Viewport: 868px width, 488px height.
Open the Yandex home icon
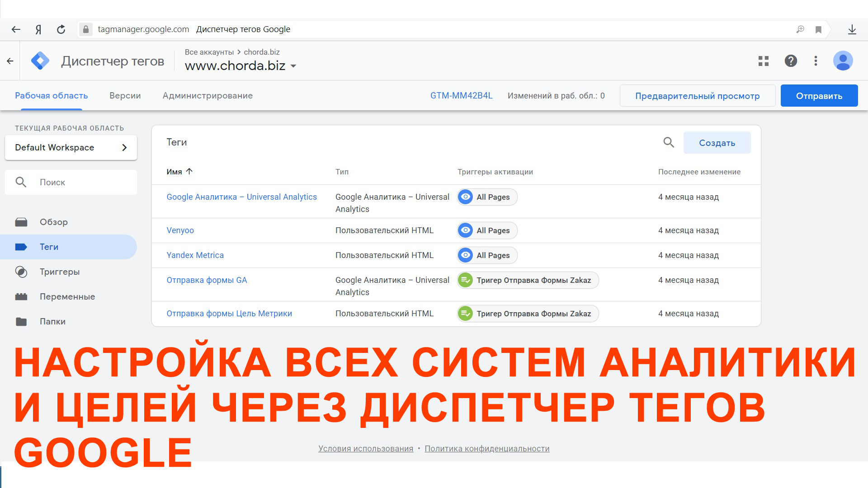(38, 29)
